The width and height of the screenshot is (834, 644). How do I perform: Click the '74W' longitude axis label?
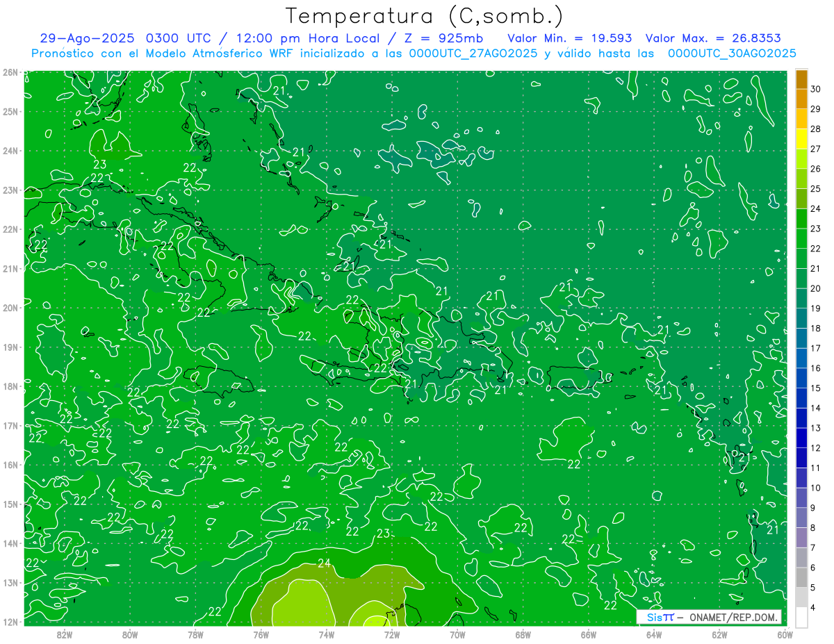pos(327,634)
